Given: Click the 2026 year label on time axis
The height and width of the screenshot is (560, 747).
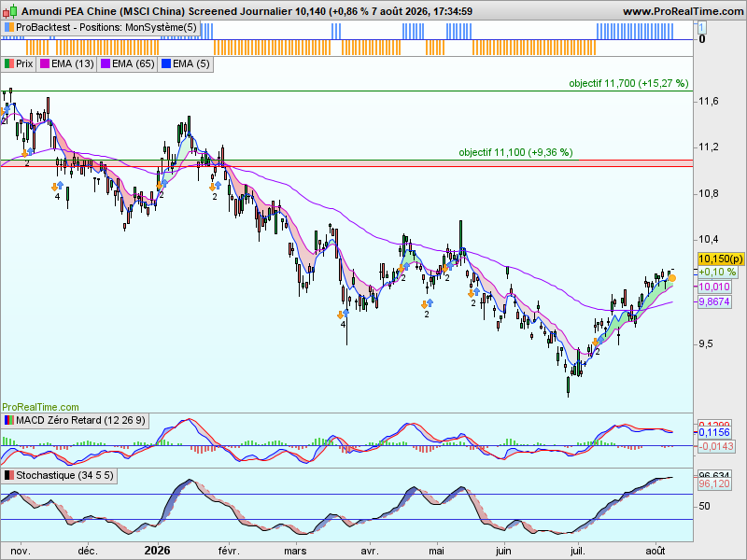Looking at the screenshot, I should pos(157,551).
